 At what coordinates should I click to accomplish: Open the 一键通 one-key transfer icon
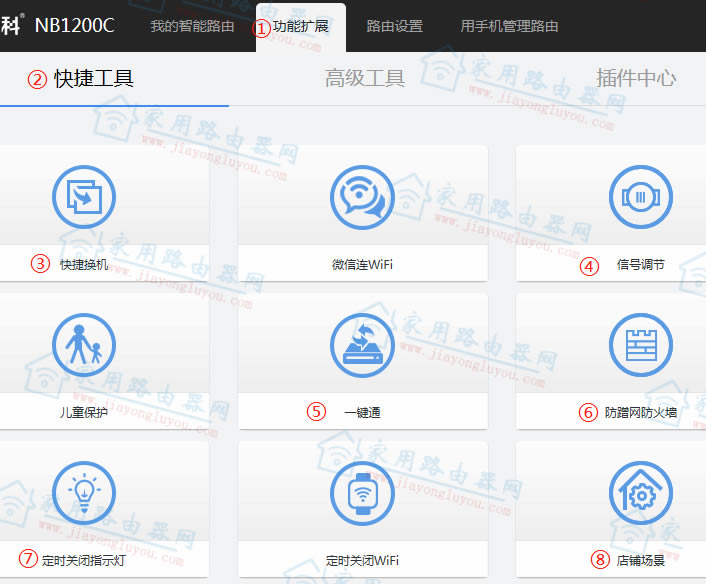(362, 345)
